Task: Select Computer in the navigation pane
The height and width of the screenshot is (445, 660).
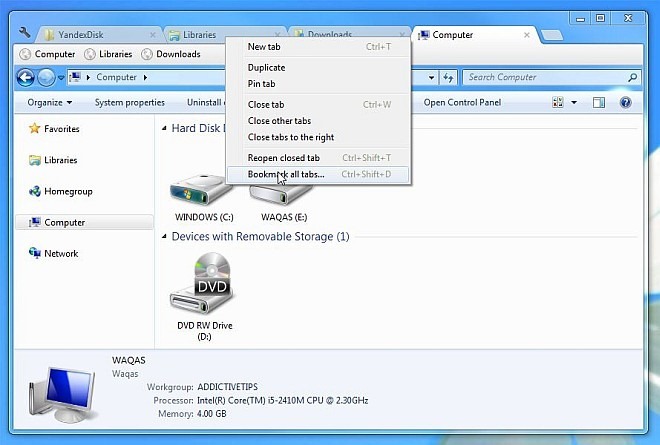Action: pos(84,222)
